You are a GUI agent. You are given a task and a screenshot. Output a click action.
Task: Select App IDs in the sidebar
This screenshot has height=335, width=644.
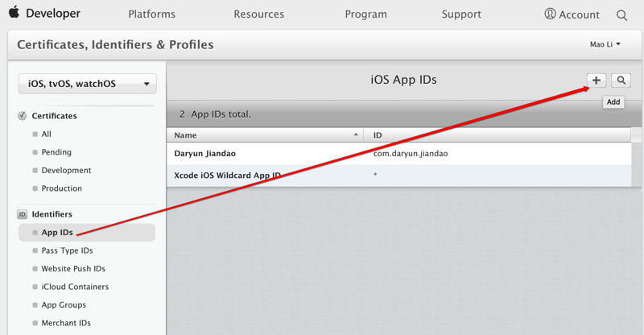(57, 233)
